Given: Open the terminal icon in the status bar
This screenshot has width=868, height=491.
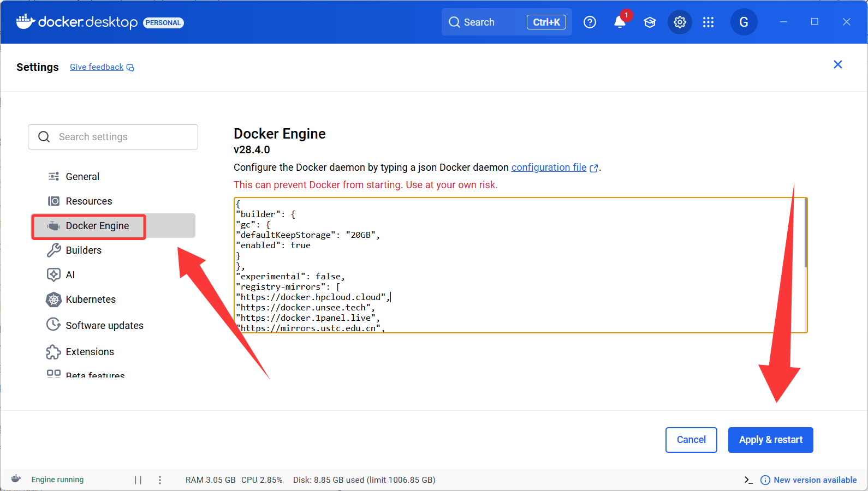Looking at the screenshot, I should (x=748, y=480).
